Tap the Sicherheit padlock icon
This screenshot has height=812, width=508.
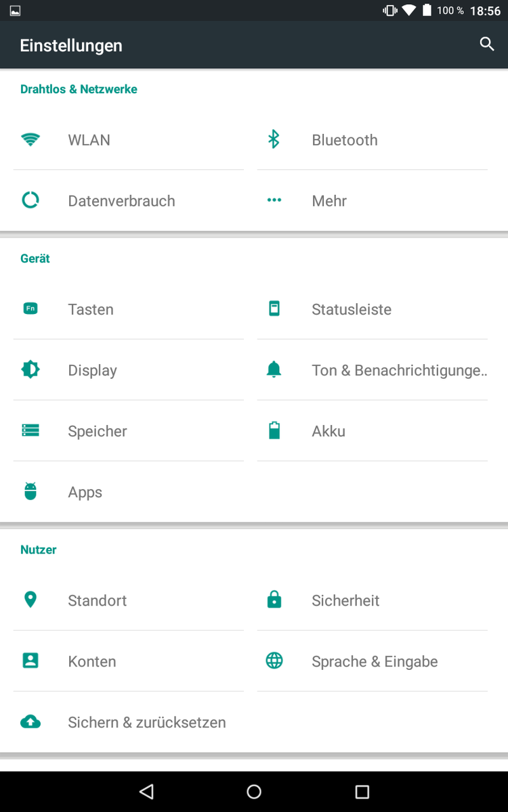[274, 600]
